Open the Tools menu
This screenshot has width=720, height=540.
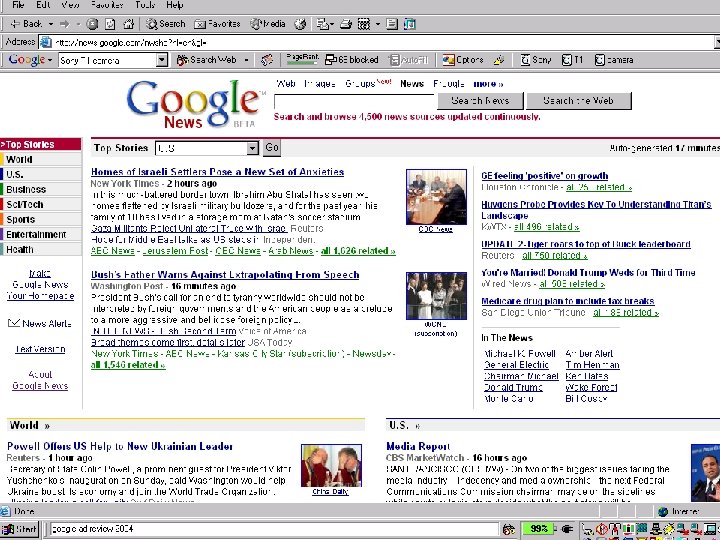(x=145, y=5)
